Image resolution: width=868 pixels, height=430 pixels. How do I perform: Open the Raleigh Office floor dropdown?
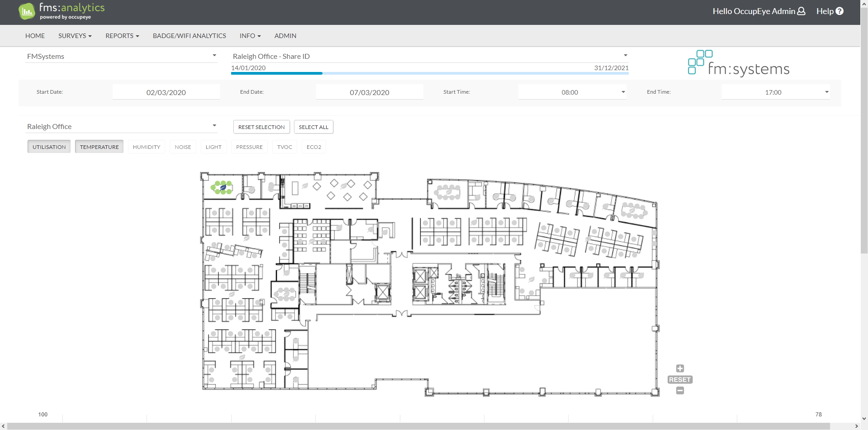point(121,126)
